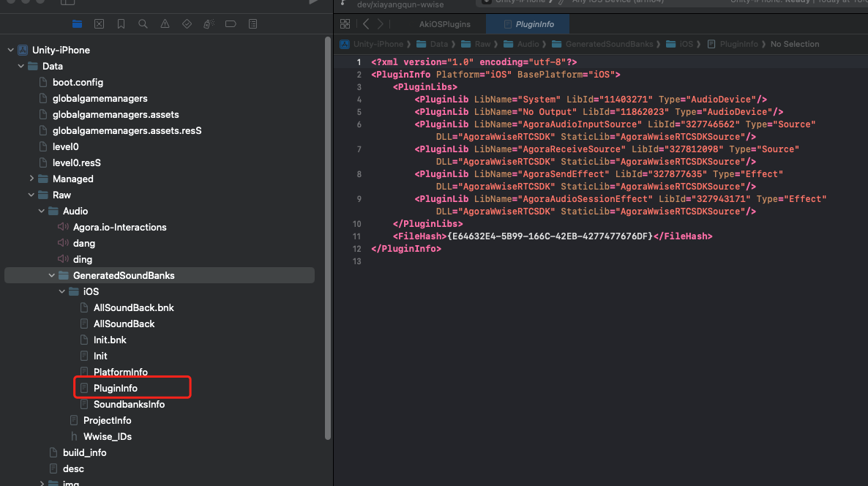The width and height of the screenshot is (868, 486).
Task: Click Raw in the breadcrumb path
Action: pos(482,45)
